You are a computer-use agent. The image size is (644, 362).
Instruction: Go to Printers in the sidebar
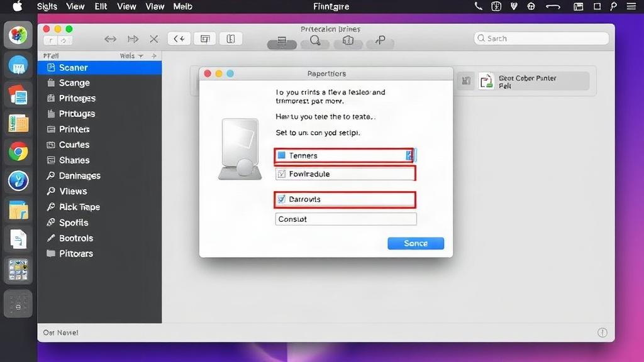coord(99,129)
